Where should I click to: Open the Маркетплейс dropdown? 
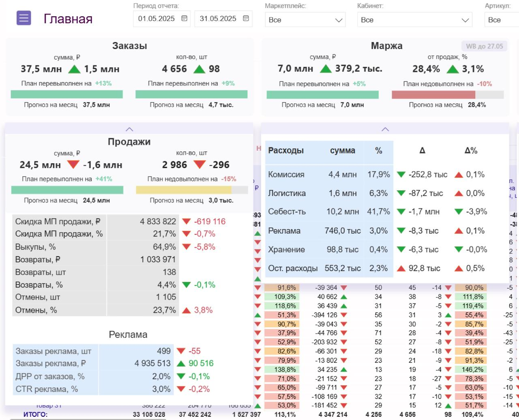click(305, 19)
